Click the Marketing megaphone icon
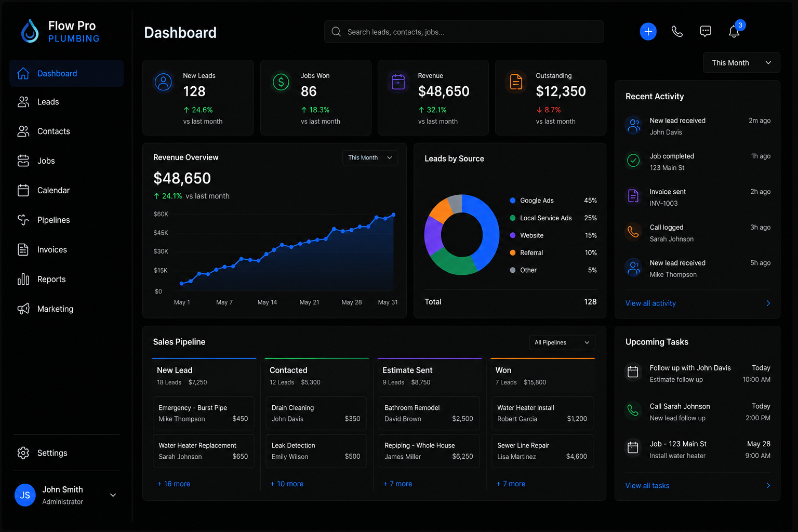The image size is (798, 532). (23, 309)
